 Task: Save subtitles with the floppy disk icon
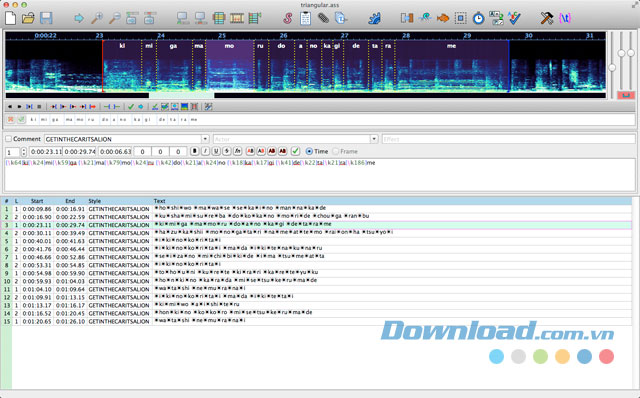(x=46, y=18)
